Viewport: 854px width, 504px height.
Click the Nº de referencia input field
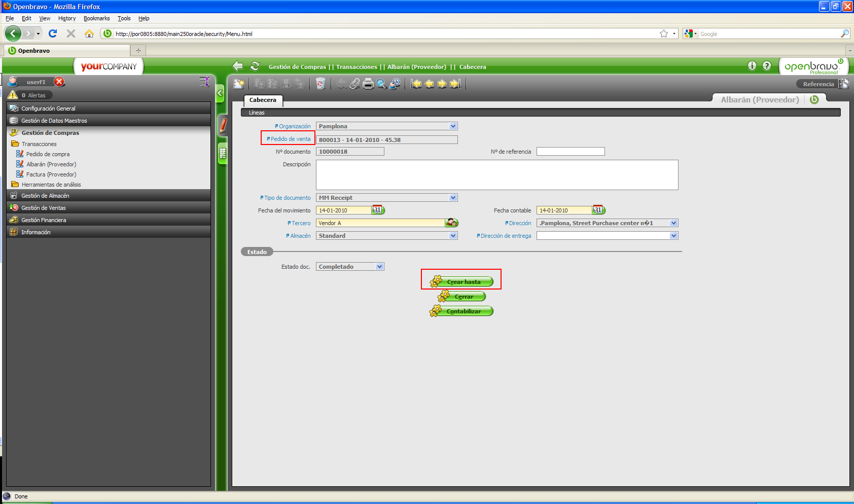coord(571,152)
